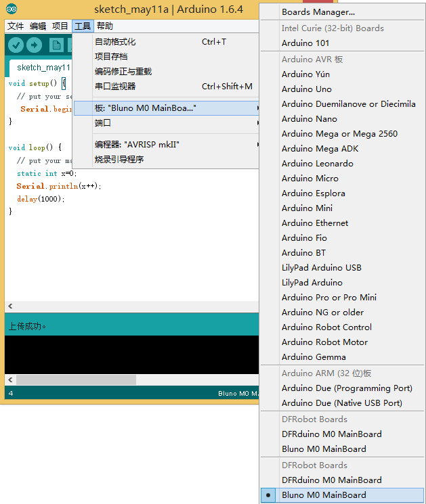The height and width of the screenshot is (504, 426).
Task: Click the Verify checkmark toolbar icon
Action: coord(16,45)
